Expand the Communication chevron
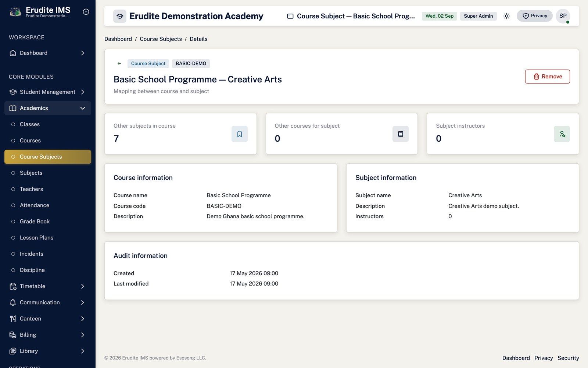 (83, 302)
